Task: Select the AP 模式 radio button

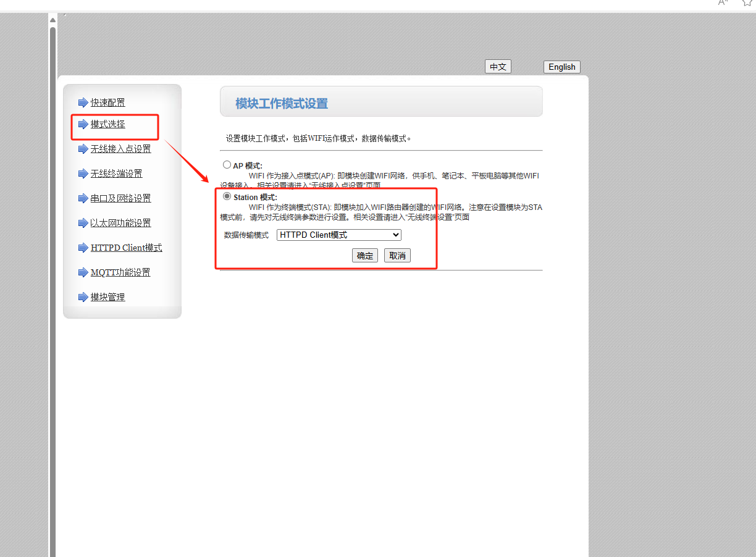Action: click(x=227, y=165)
